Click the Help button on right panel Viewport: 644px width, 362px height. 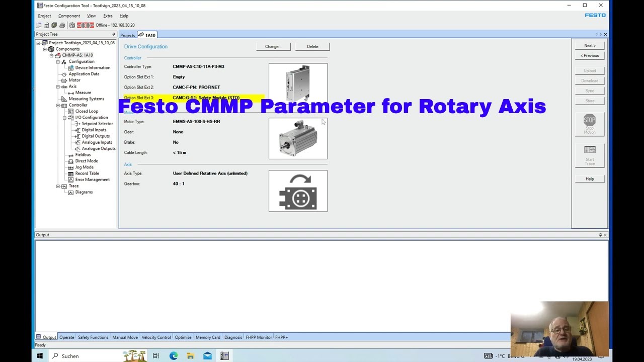[590, 179]
